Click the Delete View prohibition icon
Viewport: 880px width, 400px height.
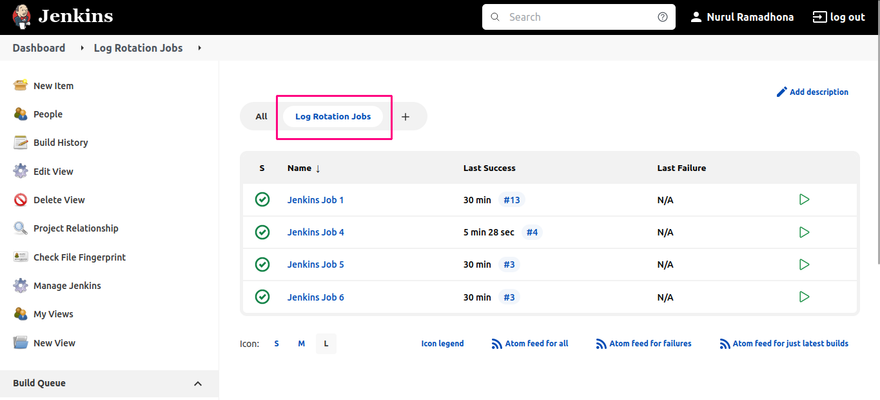click(x=20, y=200)
